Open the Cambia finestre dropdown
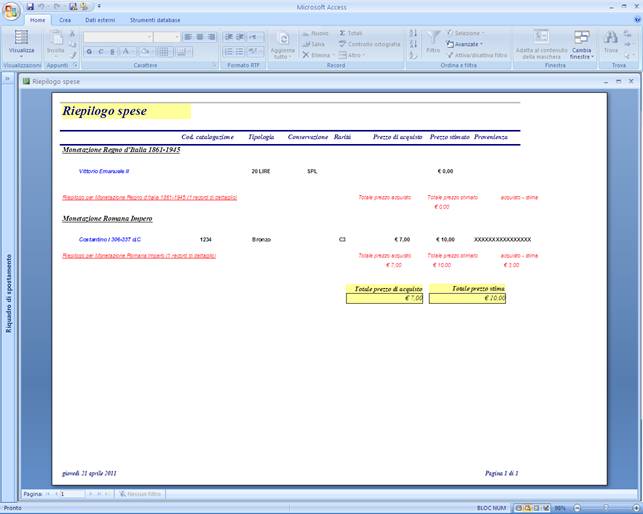Viewport: 643px width, 514px height. tap(581, 44)
